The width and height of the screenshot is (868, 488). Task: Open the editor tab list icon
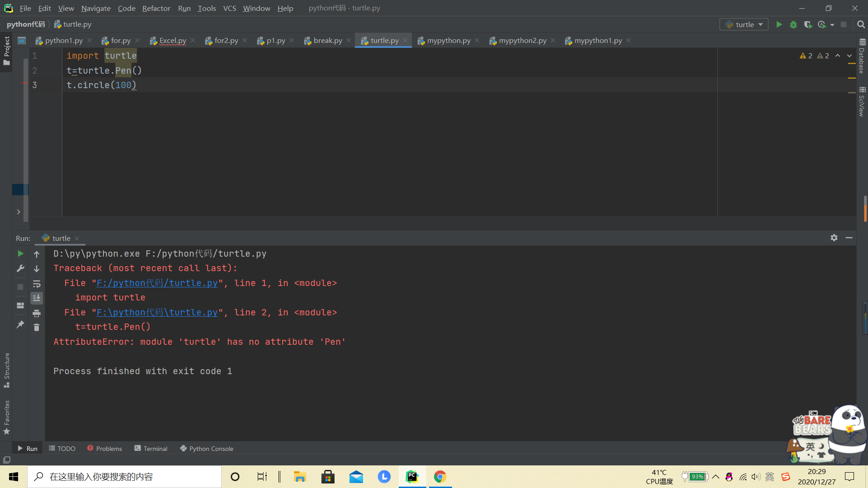pyautogui.click(x=22, y=41)
